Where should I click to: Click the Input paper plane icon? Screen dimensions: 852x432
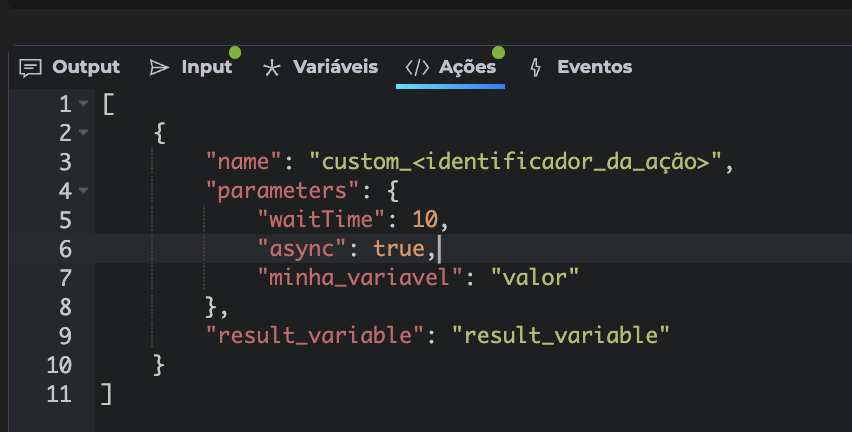pyautogui.click(x=159, y=67)
